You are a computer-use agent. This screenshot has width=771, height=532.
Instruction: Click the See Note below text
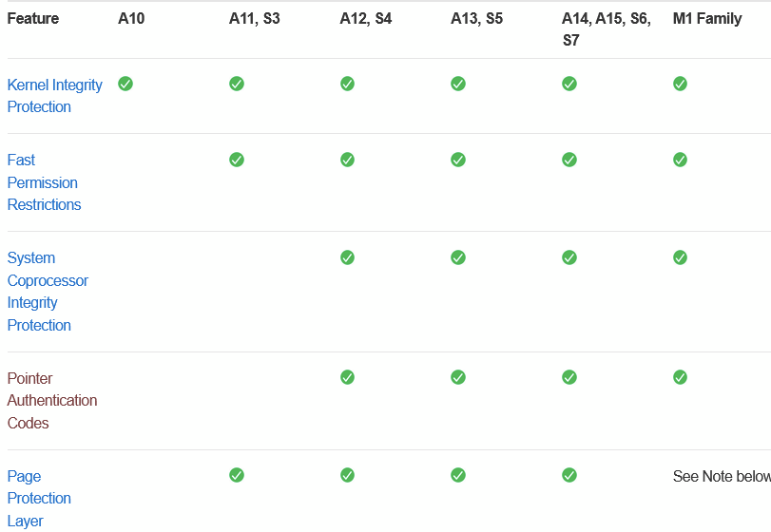[722, 476]
